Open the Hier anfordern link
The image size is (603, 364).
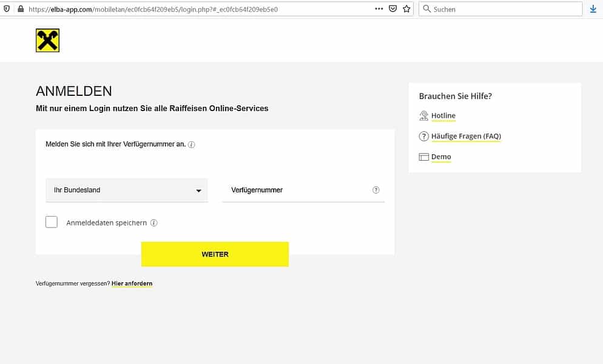tap(132, 283)
